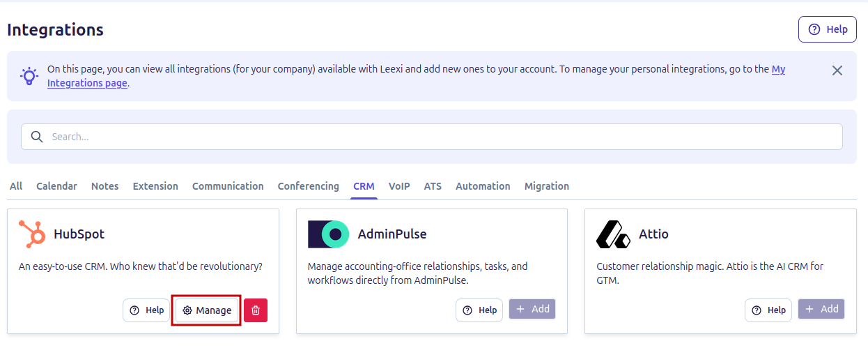Switch to the Notes tab
Viewport: 868px width, 348px height.
pyautogui.click(x=105, y=186)
